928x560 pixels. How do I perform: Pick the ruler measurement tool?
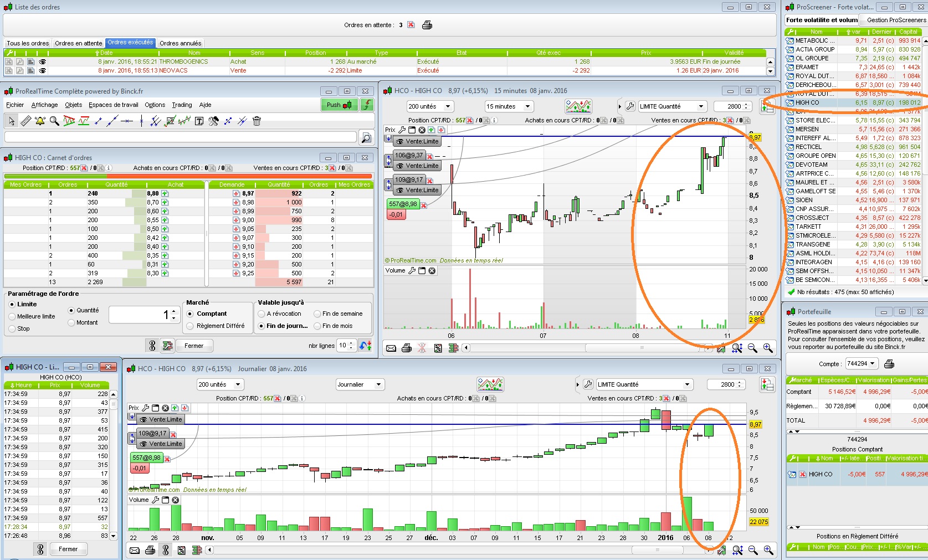[25, 121]
